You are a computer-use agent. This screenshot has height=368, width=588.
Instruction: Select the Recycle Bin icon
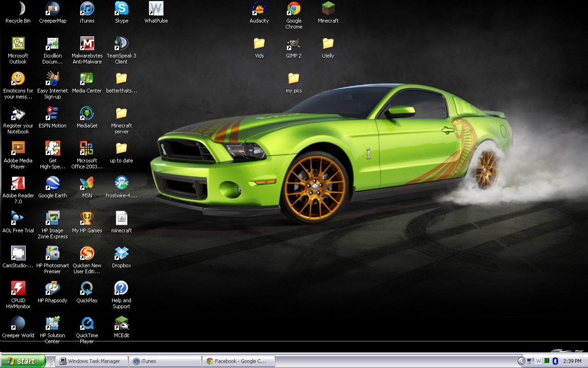[x=18, y=9]
